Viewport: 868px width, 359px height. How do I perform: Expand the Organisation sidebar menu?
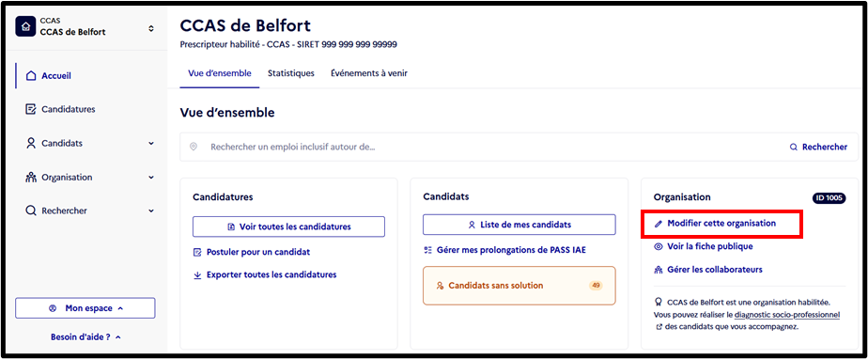(x=151, y=178)
